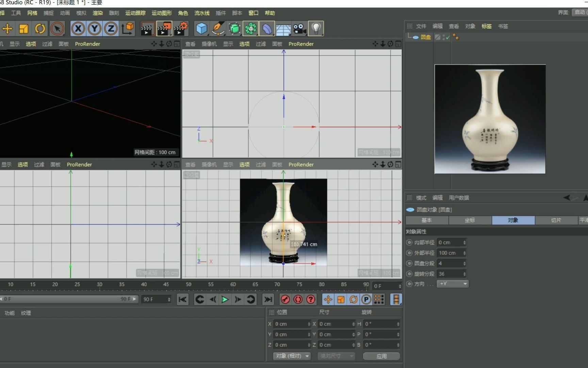The height and width of the screenshot is (368, 588).
Task: Select the Move tool in toolbar
Action: 7,29
